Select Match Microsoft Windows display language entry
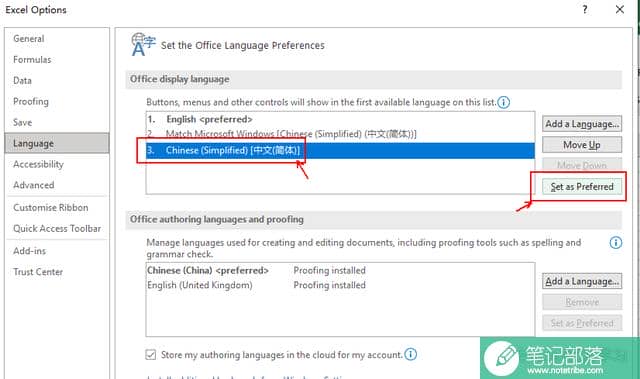The image size is (640, 379). tap(340, 134)
